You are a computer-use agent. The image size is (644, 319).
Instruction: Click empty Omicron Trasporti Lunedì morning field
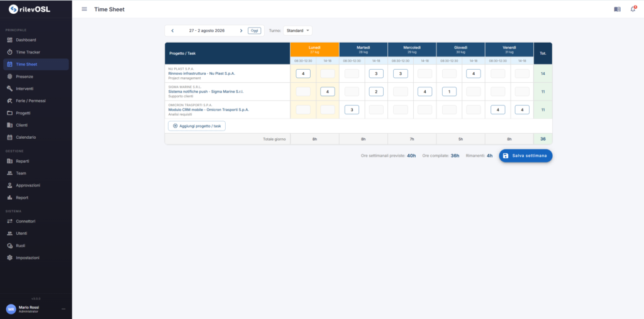point(303,110)
